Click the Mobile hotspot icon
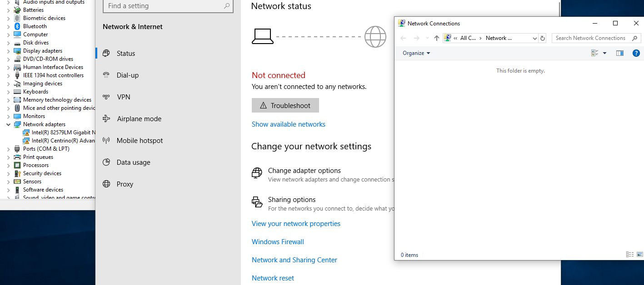The image size is (644, 285). coord(106,140)
